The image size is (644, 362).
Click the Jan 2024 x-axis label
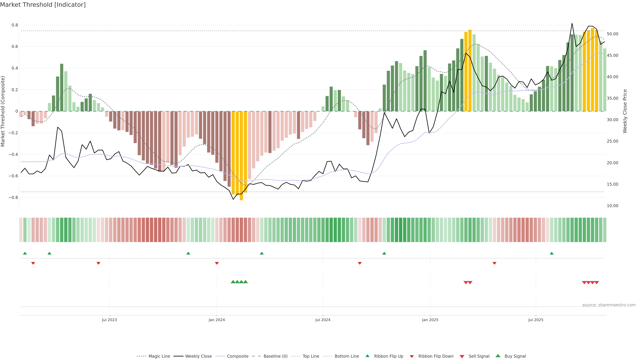tap(217, 320)
